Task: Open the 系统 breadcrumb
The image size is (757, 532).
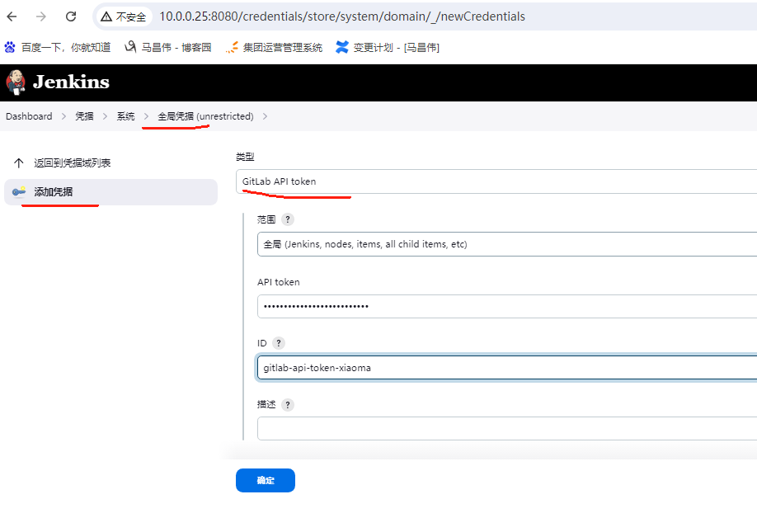Action: 125,116
